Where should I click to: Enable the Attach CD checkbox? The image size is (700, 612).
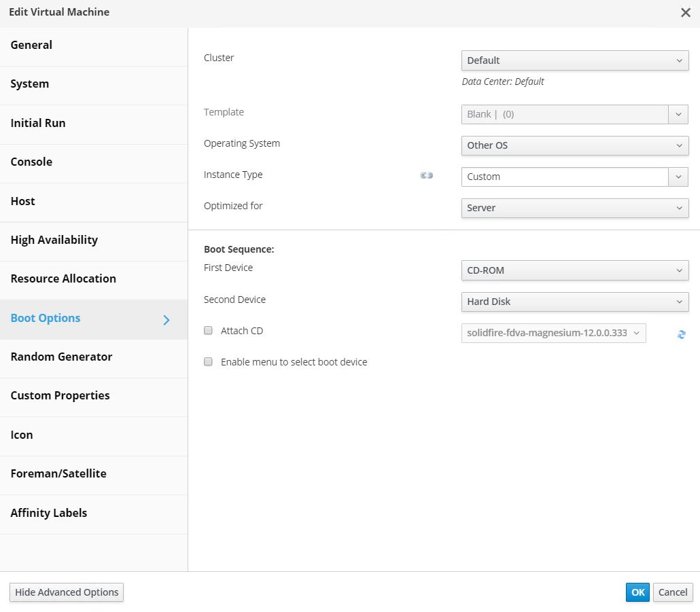click(209, 331)
